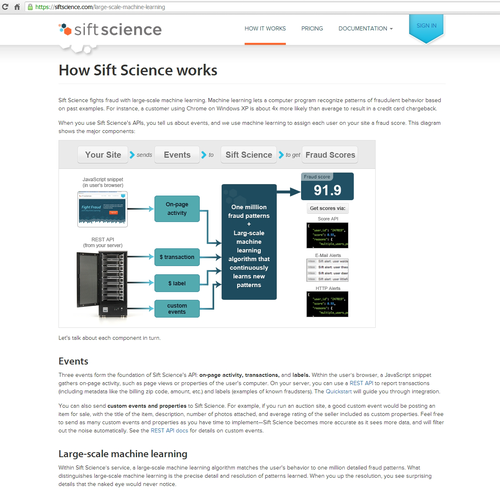Viewport: 500px width, 500px height.
Task: Click the JavaScript snippet browser thumbnail
Action: pos(102,209)
